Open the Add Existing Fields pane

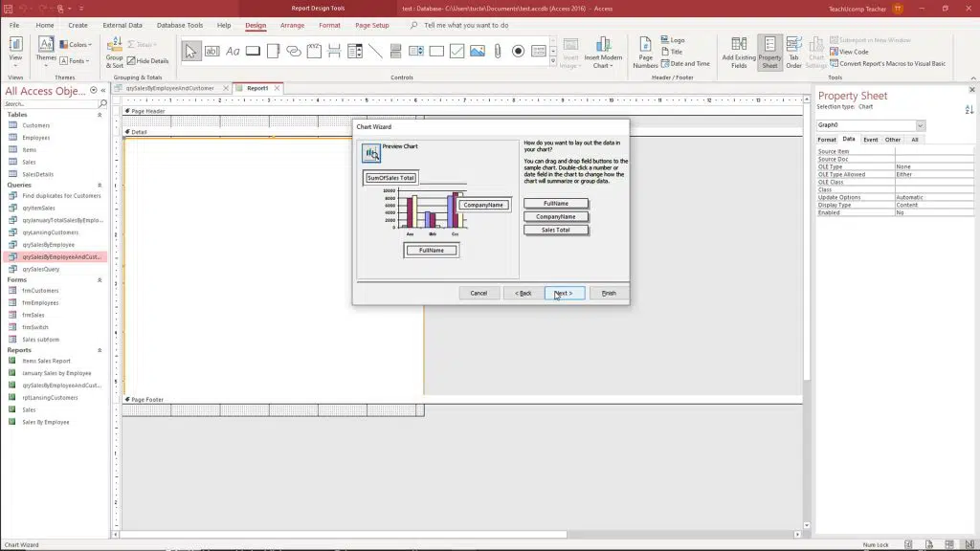pos(740,53)
